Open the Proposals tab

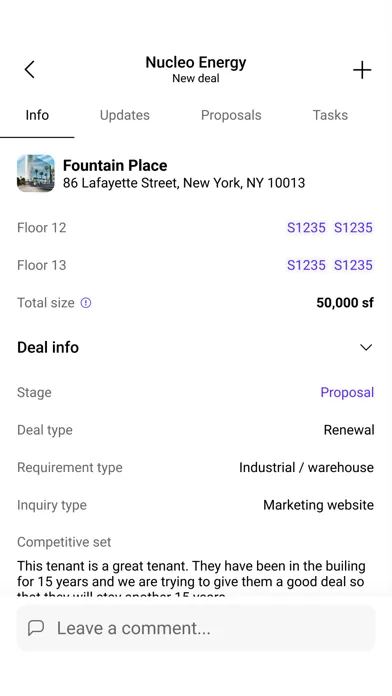pos(231,115)
